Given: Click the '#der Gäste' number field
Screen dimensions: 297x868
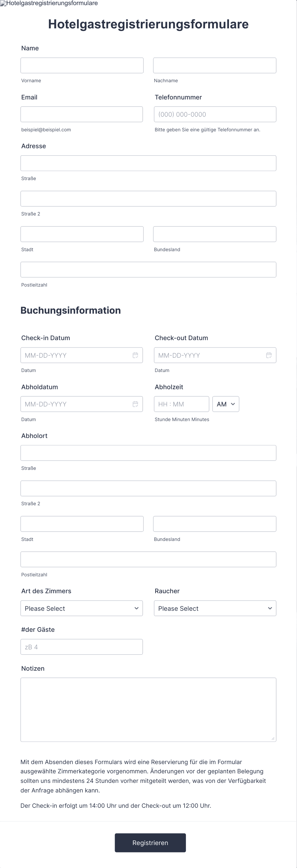Looking at the screenshot, I should coord(81,647).
